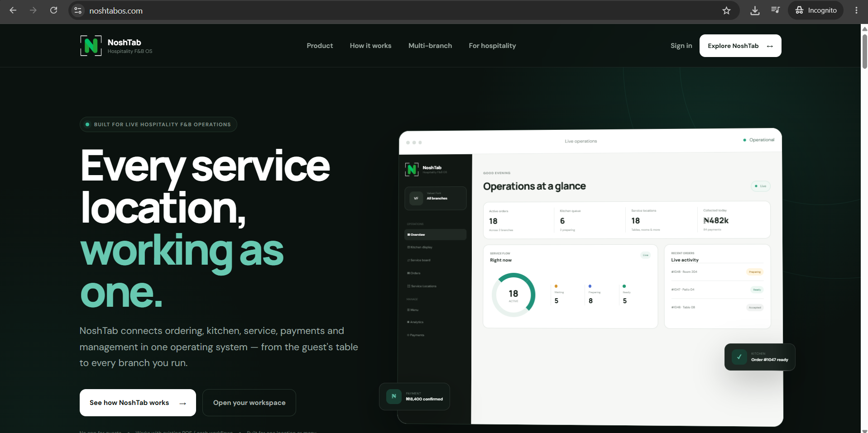868x433 pixels.
Task: Click the All branches selector in the preview
Action: 435,198
